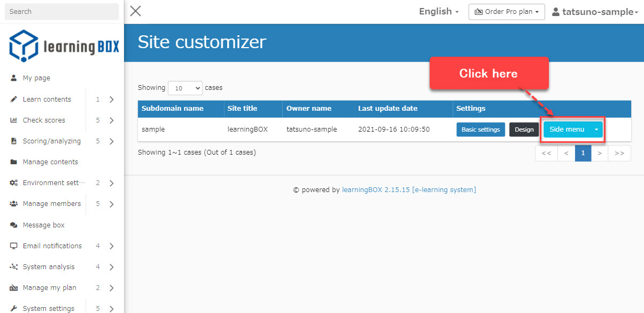Click the pencil icon for Learn contents
The height and width of the screenshot is (313, 644).
pos(14,100)
